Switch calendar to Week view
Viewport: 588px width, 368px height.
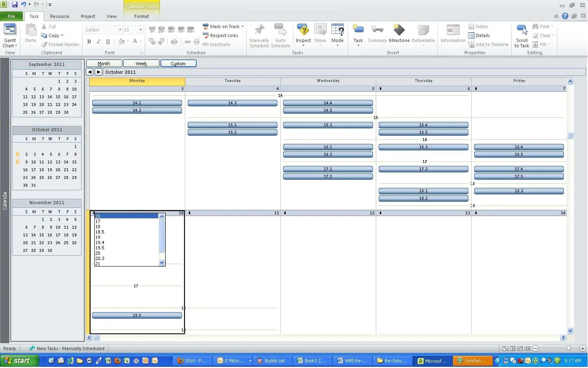tap(141, 64)
